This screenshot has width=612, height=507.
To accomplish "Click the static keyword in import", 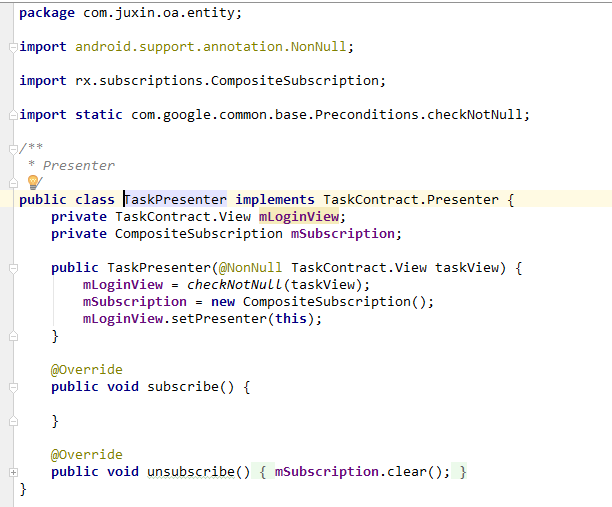I will [99, 115].
